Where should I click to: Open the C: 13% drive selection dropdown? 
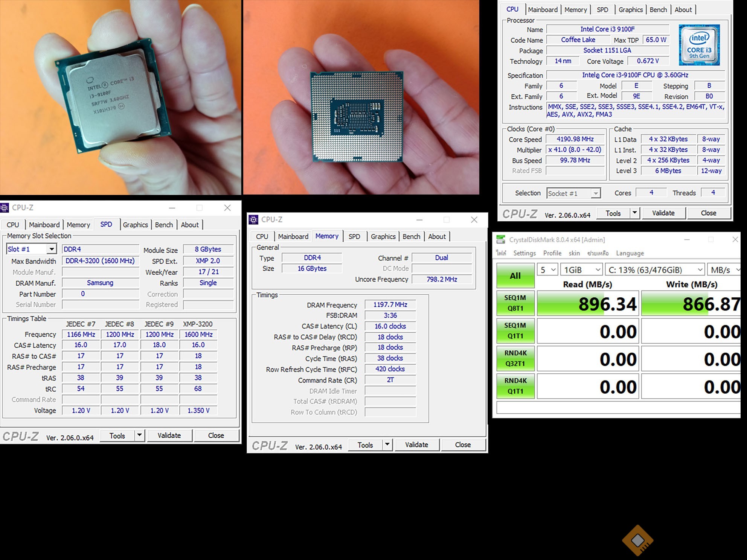click(655, 270)
